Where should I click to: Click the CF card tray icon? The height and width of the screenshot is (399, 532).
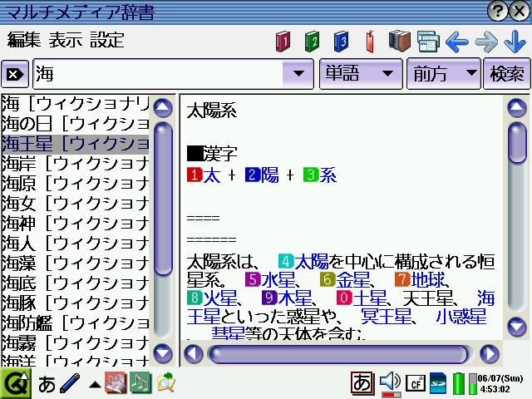coord(416,384)
